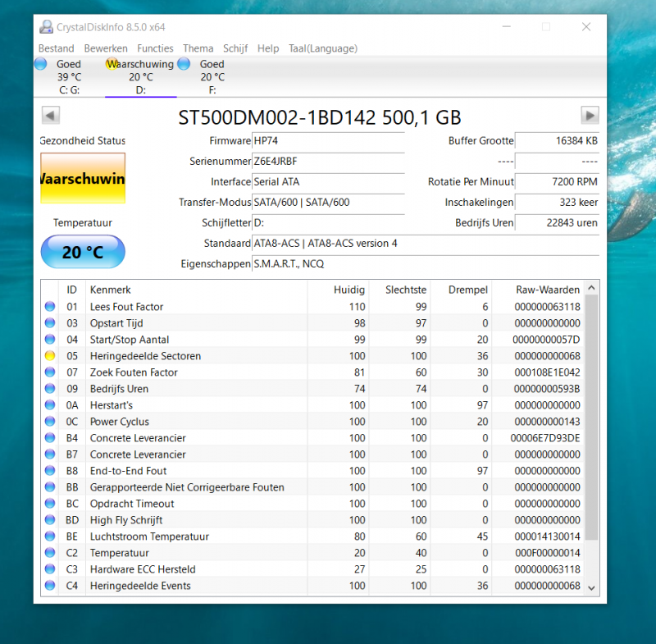Image resolution: width=656 pixels, height=644 pixels.
Task: Open the Thema menu
Action: (x=198, y=48)
